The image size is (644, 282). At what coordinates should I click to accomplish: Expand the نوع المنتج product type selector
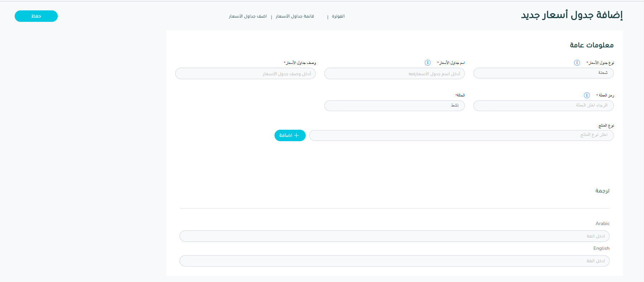click(x=461, y=135)
